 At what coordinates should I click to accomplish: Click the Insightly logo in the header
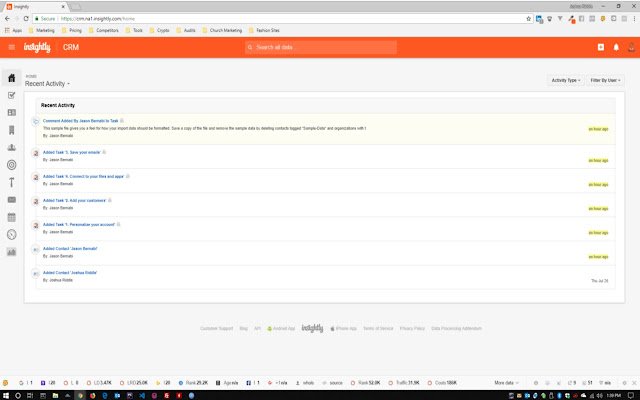[37, 47]
